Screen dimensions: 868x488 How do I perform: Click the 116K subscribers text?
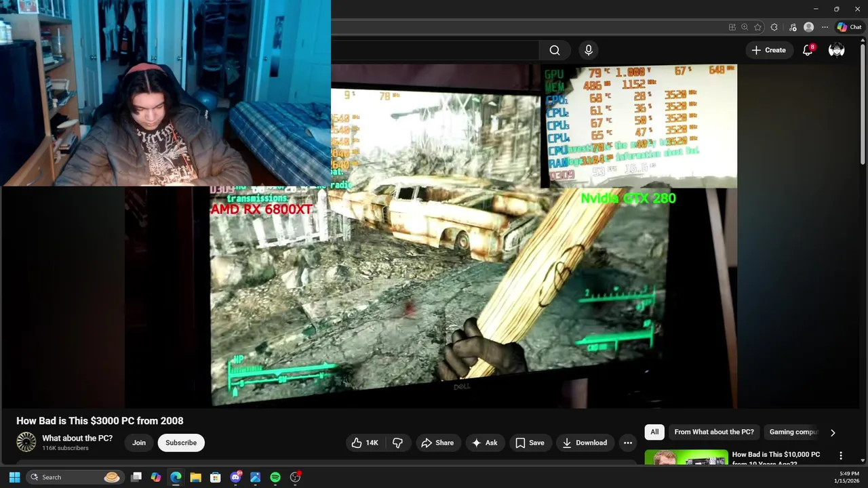click(x=65, y=448)
